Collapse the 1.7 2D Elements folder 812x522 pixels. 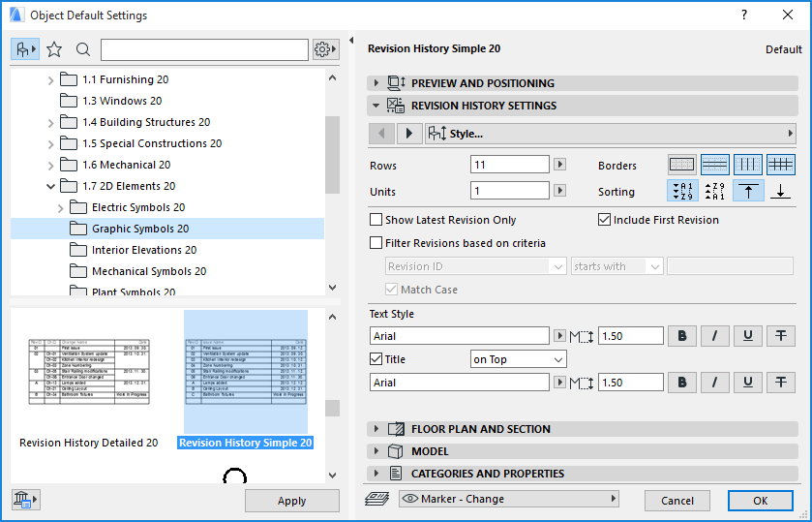coord(51,186)
